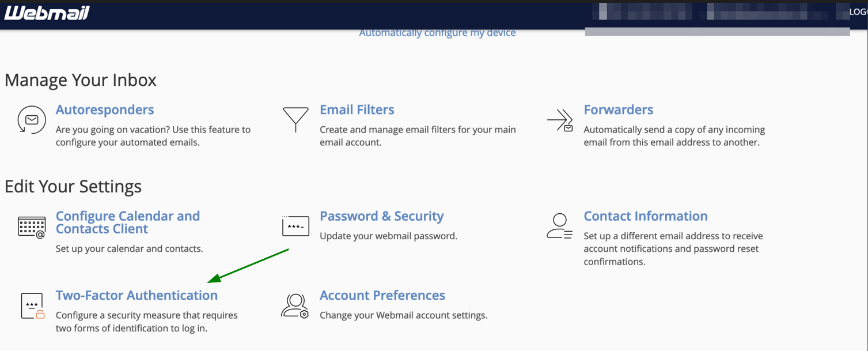Click 'Set up your calendar and contacts.' text
Screen dimensions: 868x351
[x=130, y=249]
